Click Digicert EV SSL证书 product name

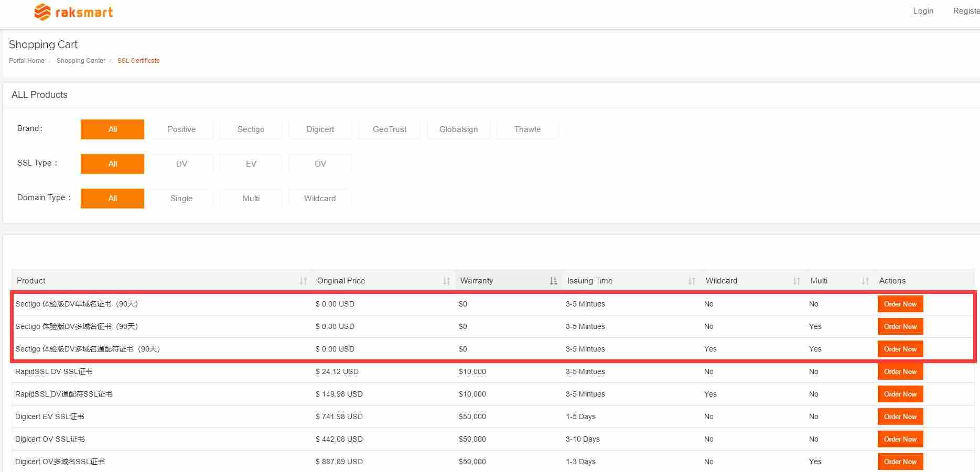[x=50, y=416]
